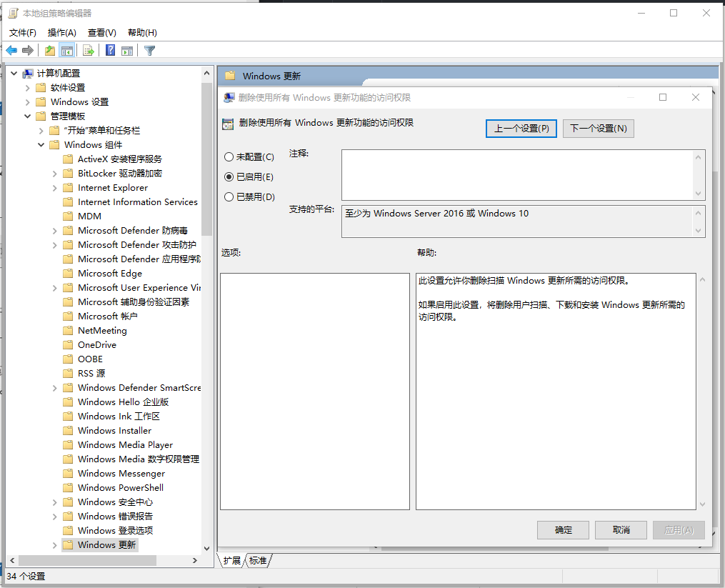Expand the Internet Explorer tree node

[54, 188]
